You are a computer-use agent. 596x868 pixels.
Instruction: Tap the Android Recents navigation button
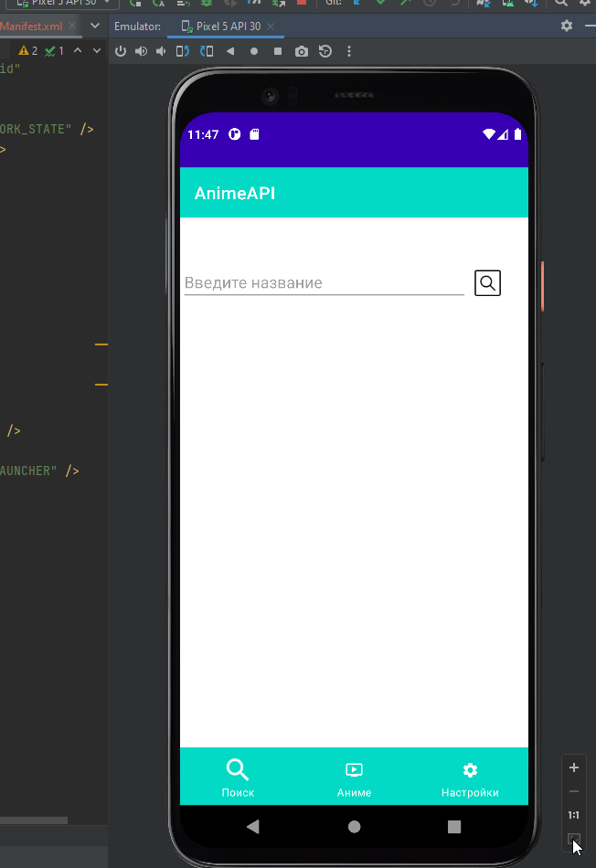coord(454,827)
